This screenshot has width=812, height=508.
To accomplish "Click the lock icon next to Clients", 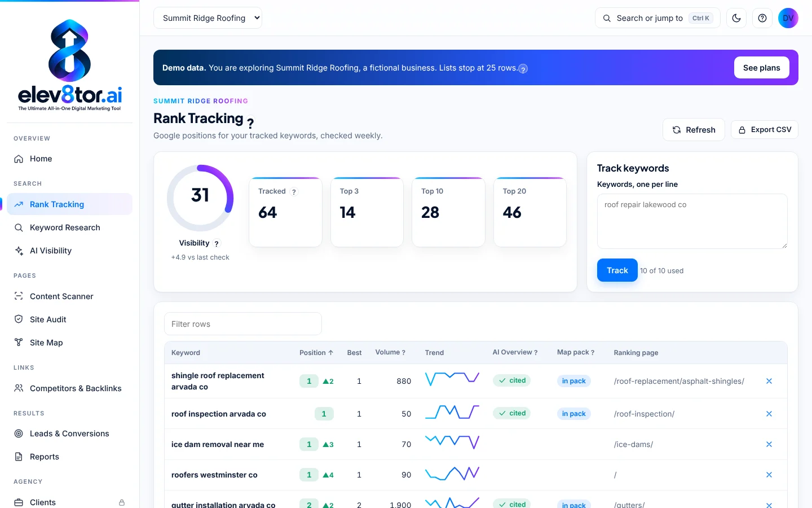I will click(122, 502).
